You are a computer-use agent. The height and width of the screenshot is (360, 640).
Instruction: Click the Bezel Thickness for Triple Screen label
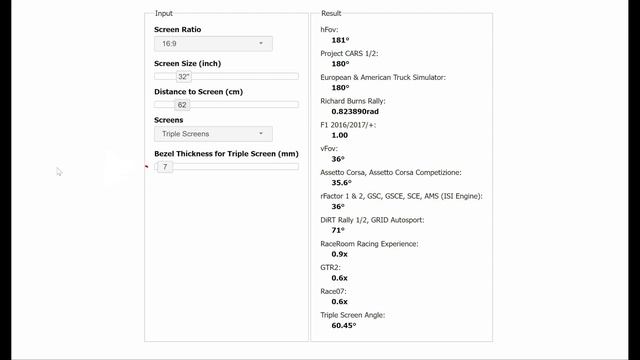(226, 154)
